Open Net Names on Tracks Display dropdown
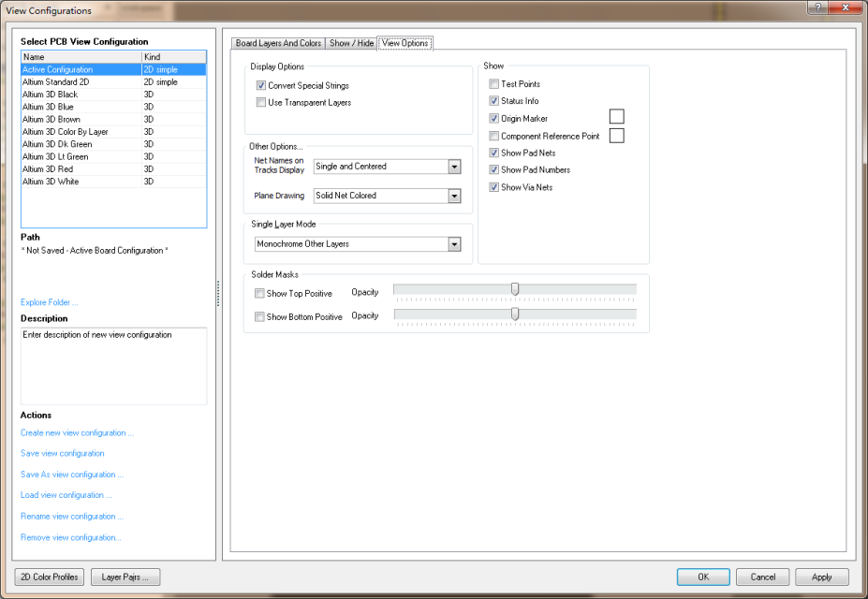 454,167
